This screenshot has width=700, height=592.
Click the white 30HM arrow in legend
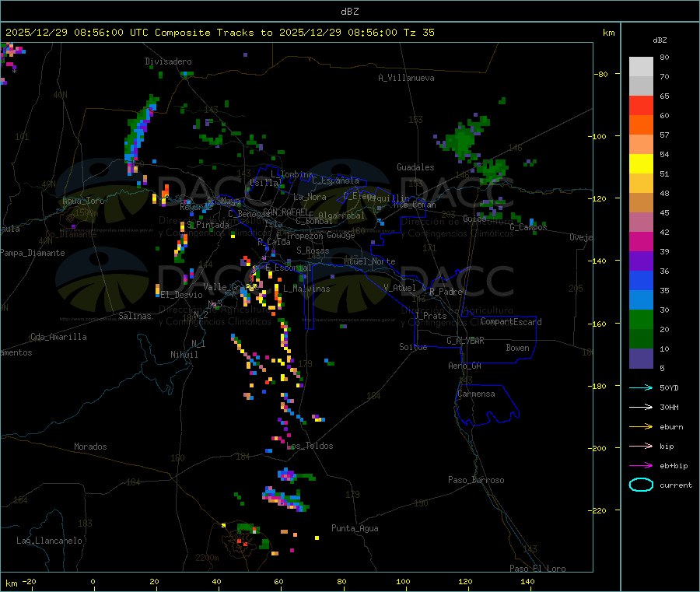tap(641, 407)
